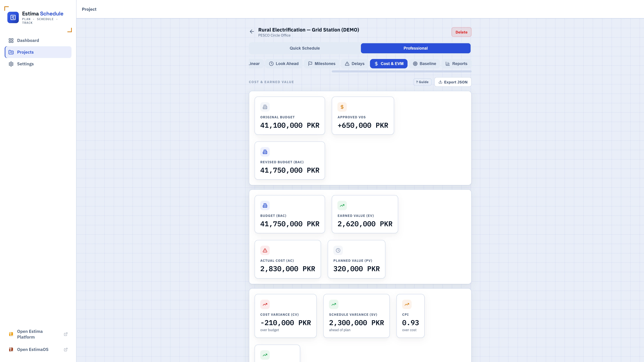644x362 pixels.
Task: Click external-link icon beside Open Estima Platform
Action: tap(66, 334)
